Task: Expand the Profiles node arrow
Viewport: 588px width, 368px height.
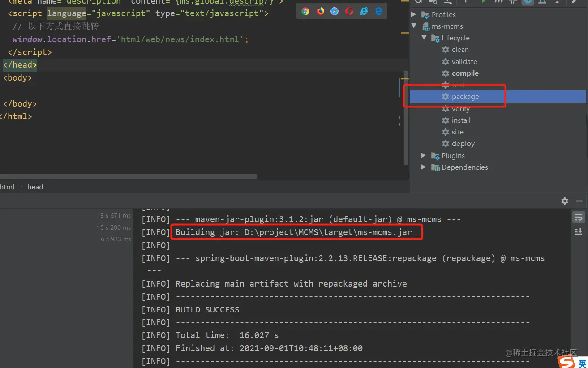Action: (414, 15)
